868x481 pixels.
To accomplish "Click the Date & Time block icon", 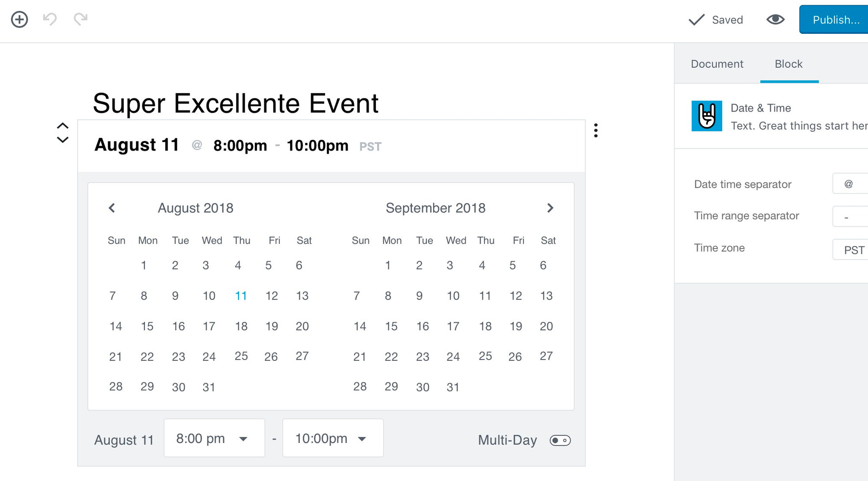I will tap(707, 116).
